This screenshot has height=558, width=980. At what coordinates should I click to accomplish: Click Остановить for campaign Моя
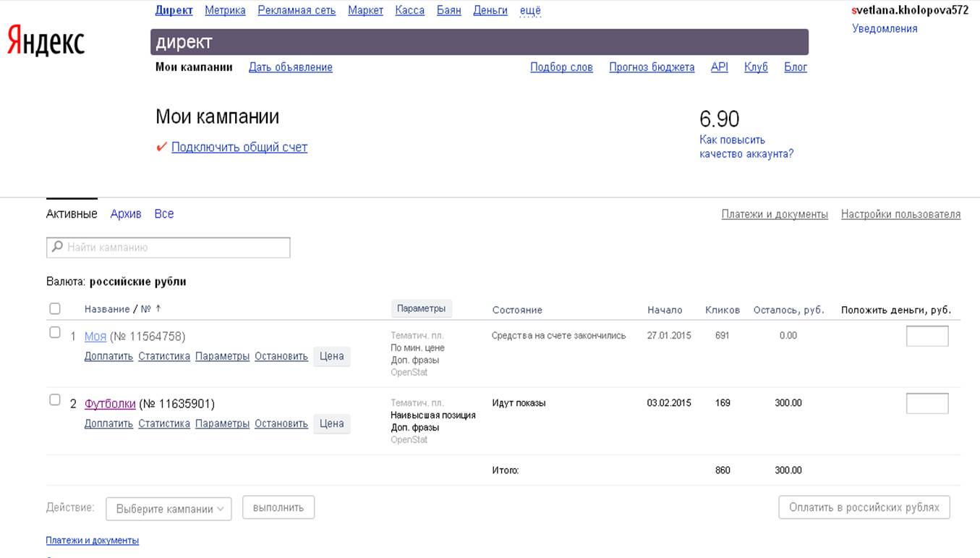point(281,356)
